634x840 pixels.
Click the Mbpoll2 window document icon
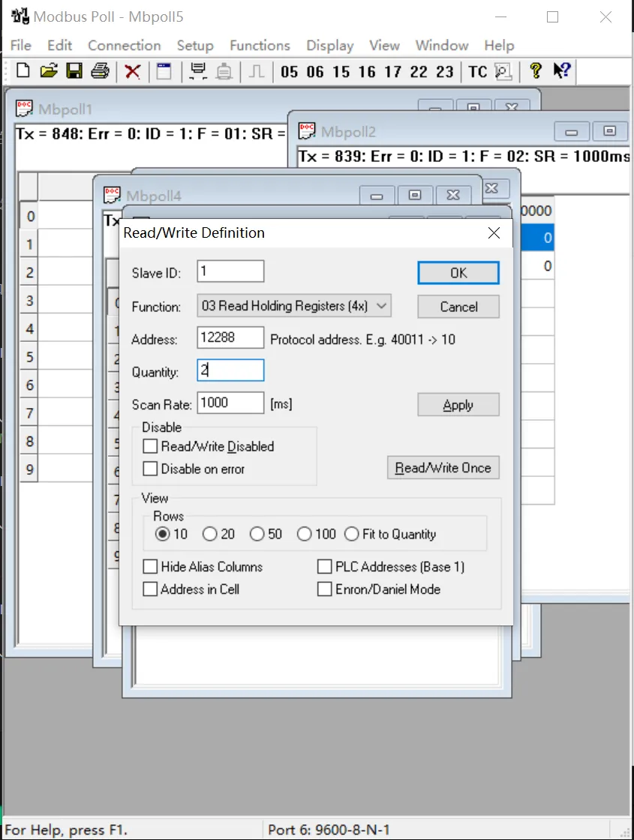(307, 130)
